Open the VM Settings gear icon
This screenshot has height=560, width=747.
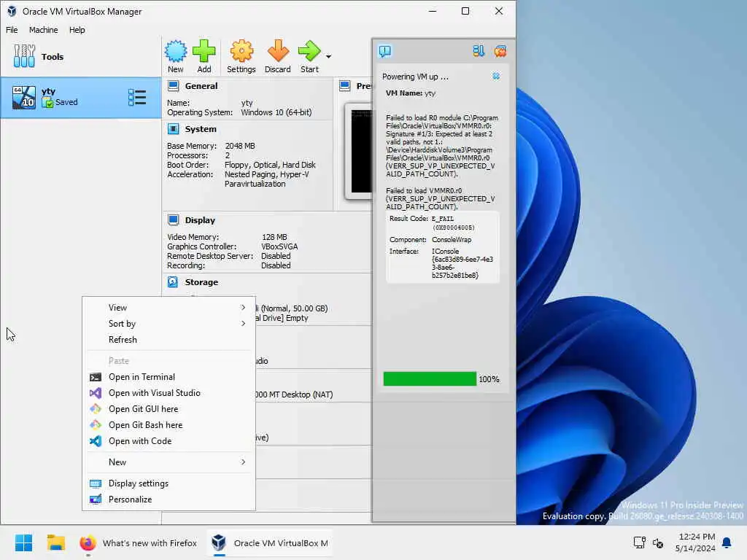tap(241, 52)
